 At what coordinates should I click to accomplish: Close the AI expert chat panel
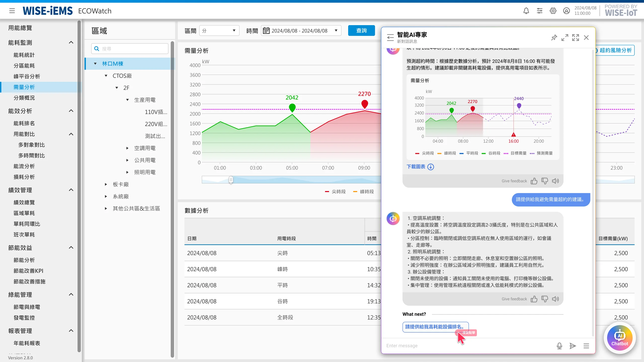pyautogui.click(x=586, y=37)
